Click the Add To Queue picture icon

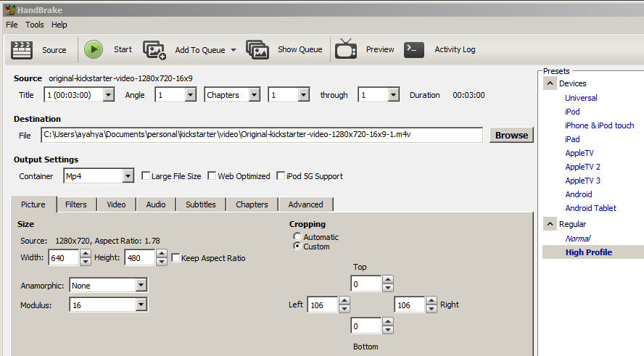[154, 50]
